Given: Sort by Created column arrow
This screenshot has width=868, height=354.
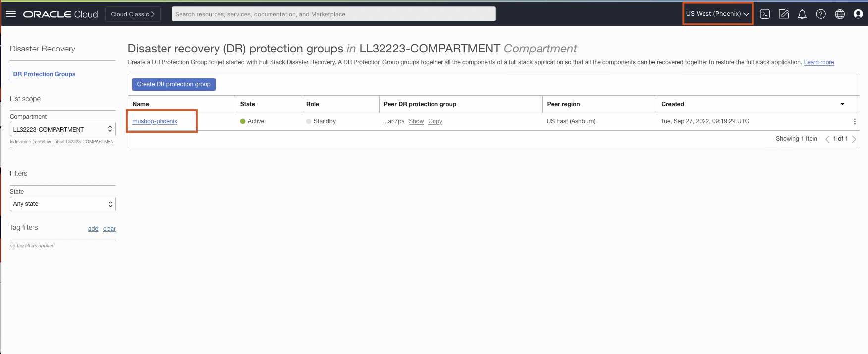Looking at the screenshot, I should coord(842,104).
